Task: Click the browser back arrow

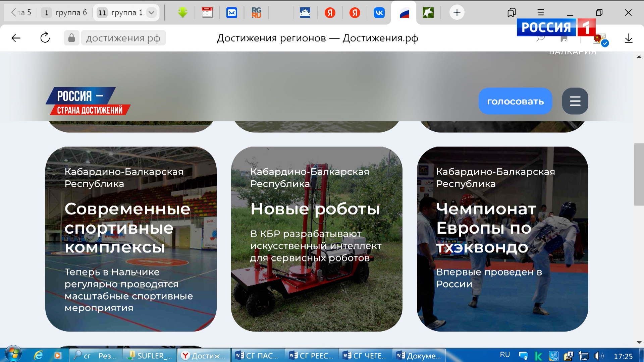Action: coord(16,38)
